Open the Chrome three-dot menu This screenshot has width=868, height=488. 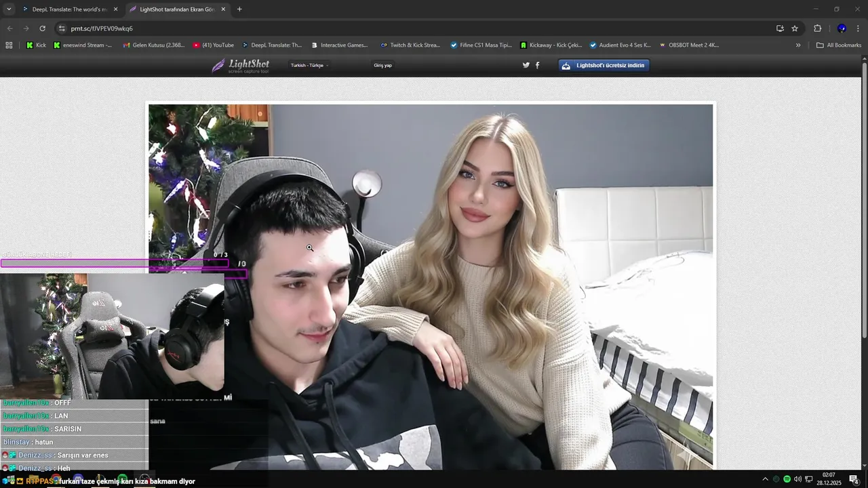[859, 28]
